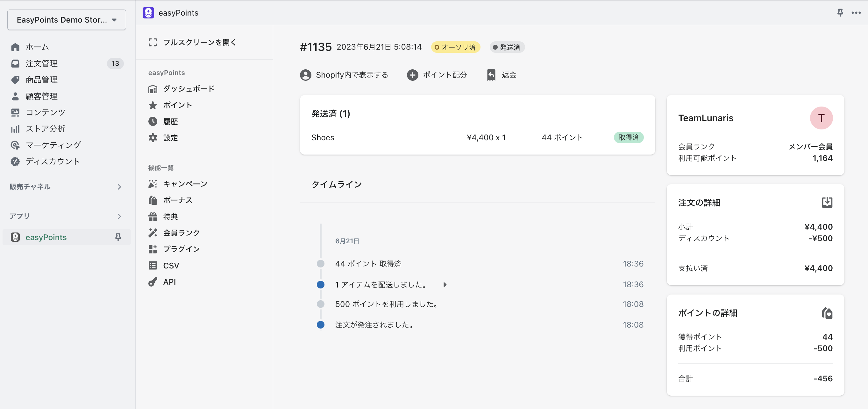Expand the アプリ section chevron

coord(119,216)
